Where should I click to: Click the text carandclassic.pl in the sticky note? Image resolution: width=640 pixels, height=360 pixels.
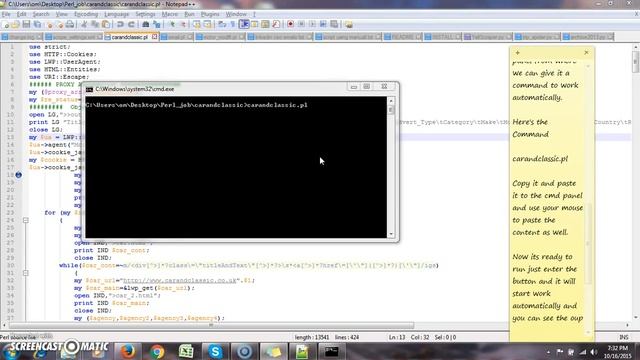pyautogui.click(x=540, y=159)
